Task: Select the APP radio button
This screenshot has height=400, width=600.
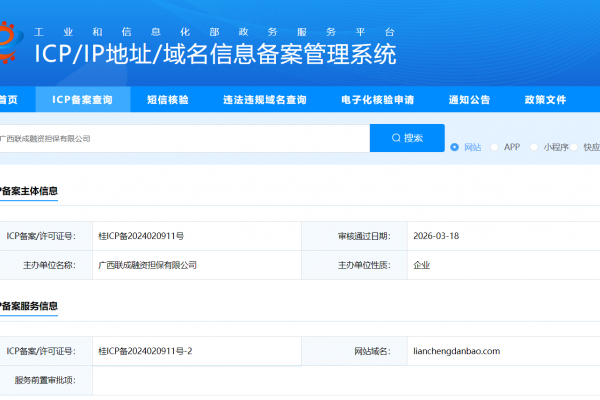Action: click(x=494, y=147)
